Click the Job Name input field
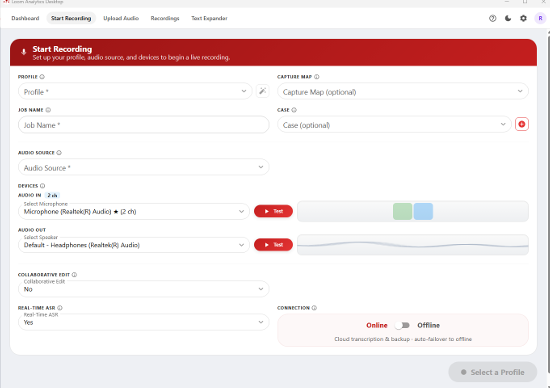Image resolution: width=550 pixels, height=388 pixels. point(143,125)
